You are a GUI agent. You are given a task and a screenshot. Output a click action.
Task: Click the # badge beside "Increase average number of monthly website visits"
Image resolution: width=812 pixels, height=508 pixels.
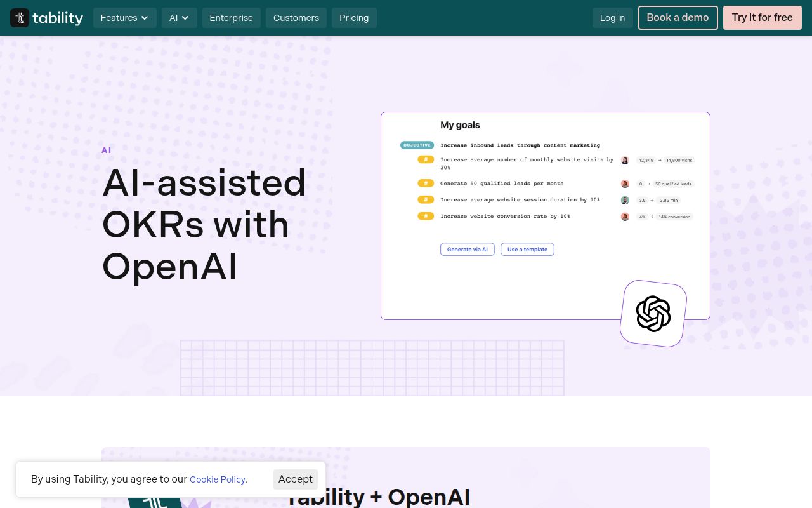click(x=426, y=160)
